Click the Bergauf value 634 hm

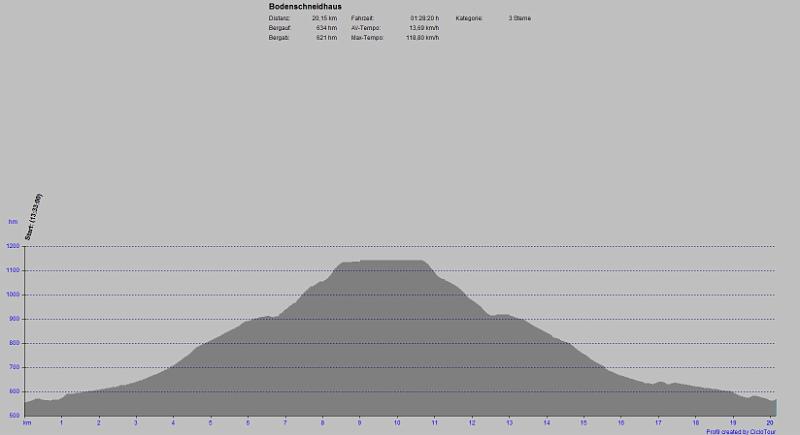pyautogui.click(x=327, y=28)
